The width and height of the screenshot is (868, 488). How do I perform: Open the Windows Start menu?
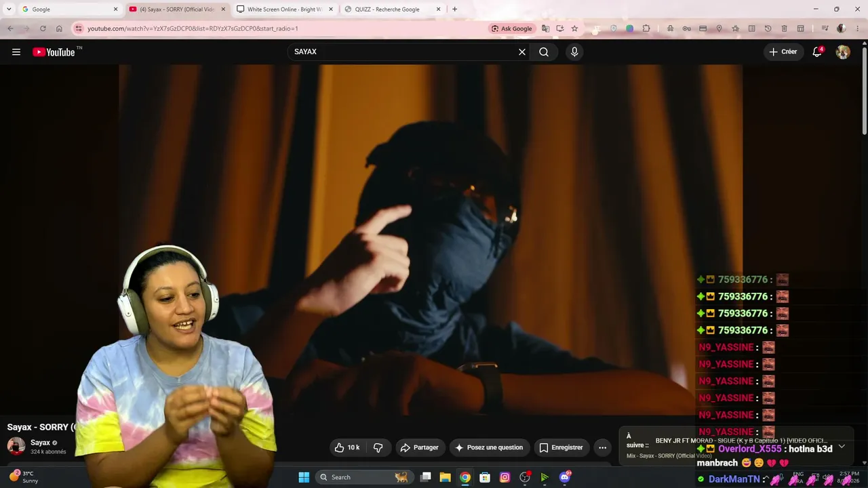coord(304,477)
